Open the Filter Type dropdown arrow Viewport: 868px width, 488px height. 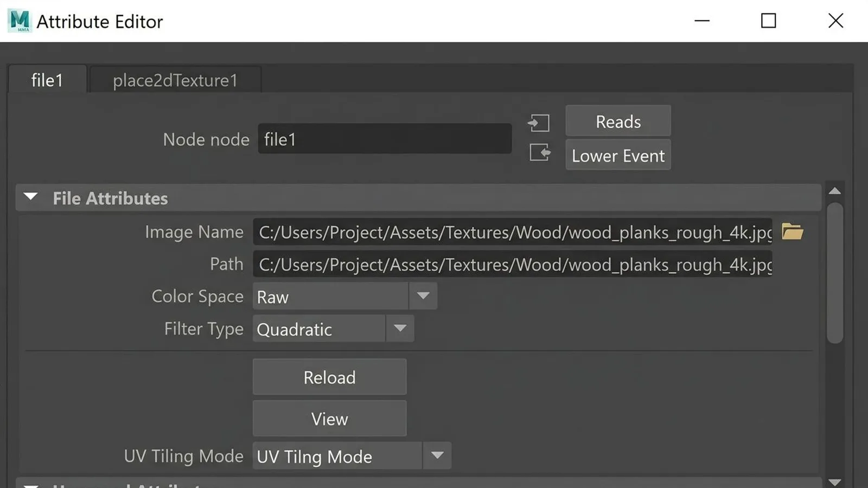(x=400, y=329)
